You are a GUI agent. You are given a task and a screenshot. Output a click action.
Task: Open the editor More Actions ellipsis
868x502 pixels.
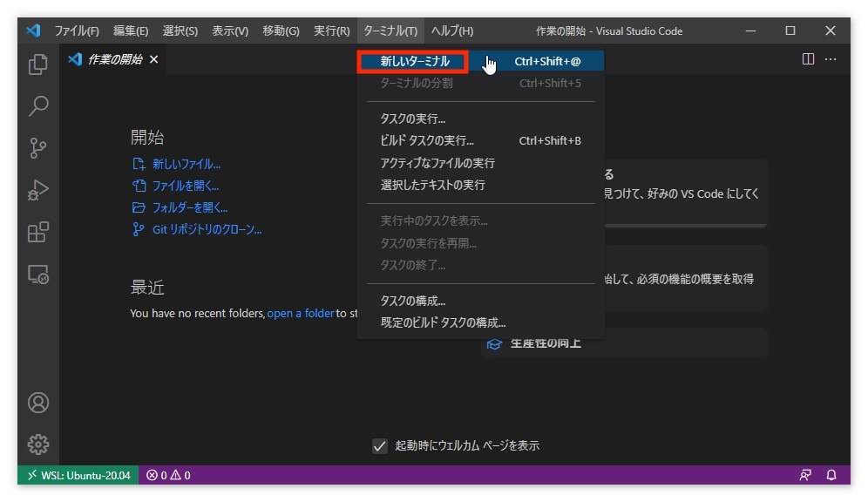point(831,58)
